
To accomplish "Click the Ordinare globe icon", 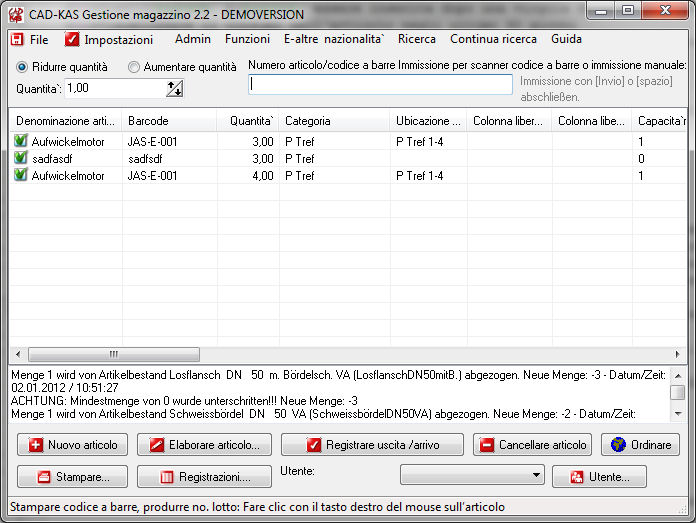I will pos(619,445).
